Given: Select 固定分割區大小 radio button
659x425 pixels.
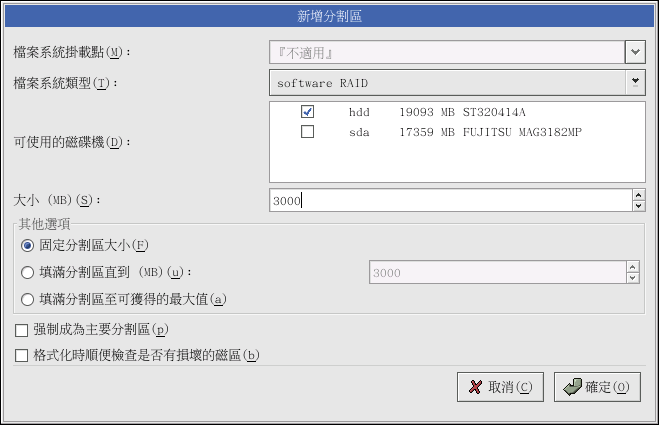Looking at the screenshot, I should click(27, 245).
